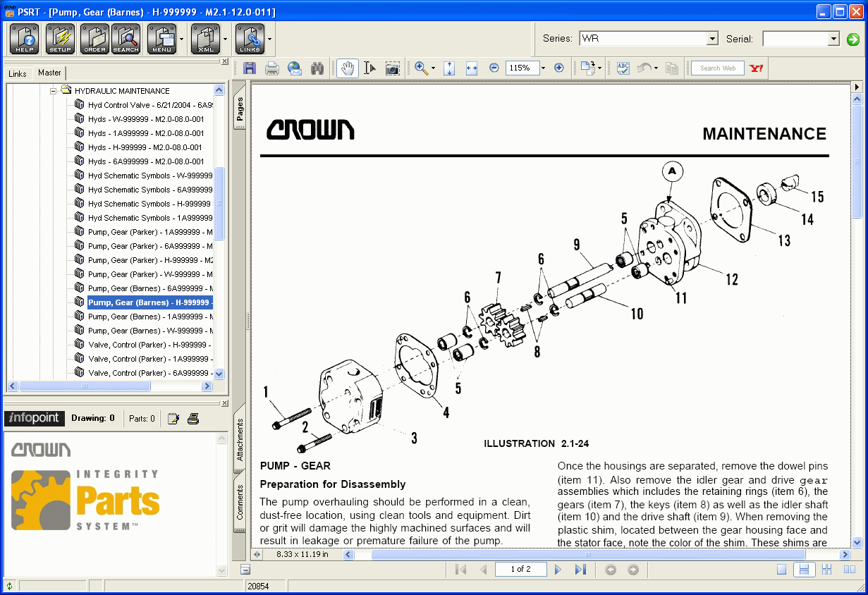This screenshot has height=595, width=868.
Task: Click the Fit Page height icon
Action: click(449, 68)
